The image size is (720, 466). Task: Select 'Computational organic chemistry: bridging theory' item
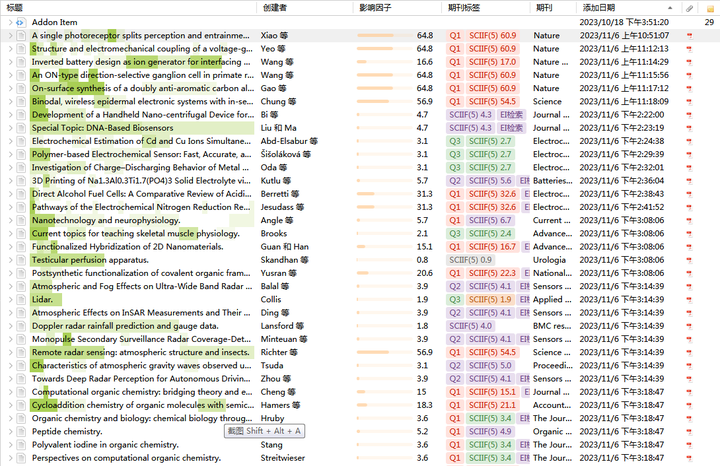tap(142, 393)
